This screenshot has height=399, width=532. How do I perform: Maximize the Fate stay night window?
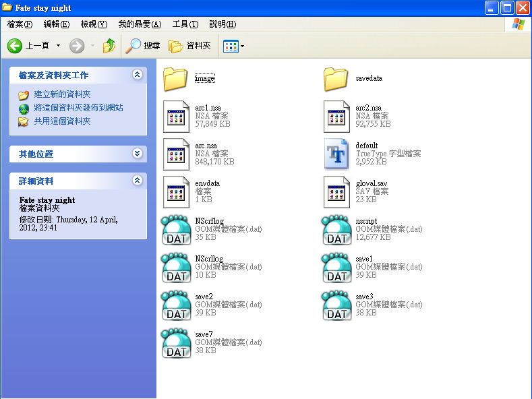coord(508,8)
